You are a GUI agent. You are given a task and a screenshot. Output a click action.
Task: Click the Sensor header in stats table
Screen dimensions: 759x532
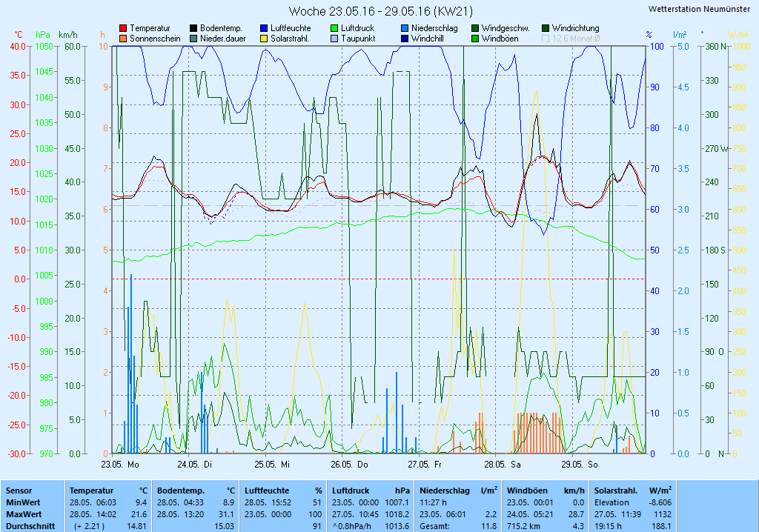click(19, 491)
